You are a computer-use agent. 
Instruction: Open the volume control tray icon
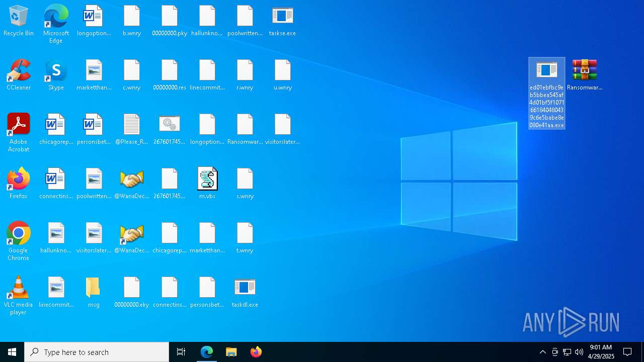click(579, 352)
